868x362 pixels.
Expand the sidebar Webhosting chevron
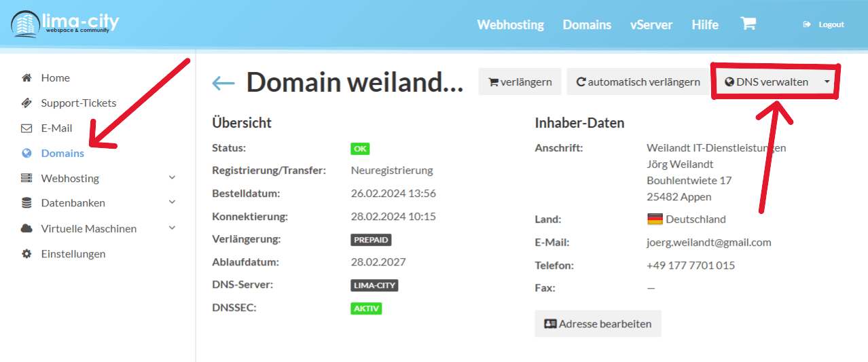click(172, 177)
